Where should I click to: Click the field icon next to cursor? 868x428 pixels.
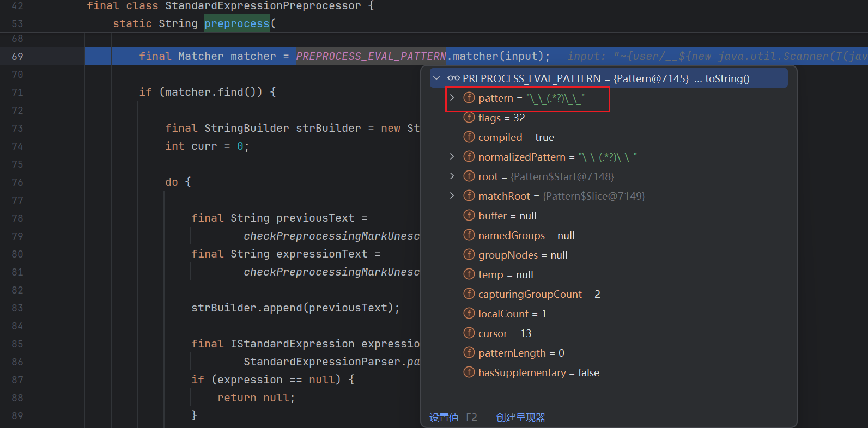point(469,333)
